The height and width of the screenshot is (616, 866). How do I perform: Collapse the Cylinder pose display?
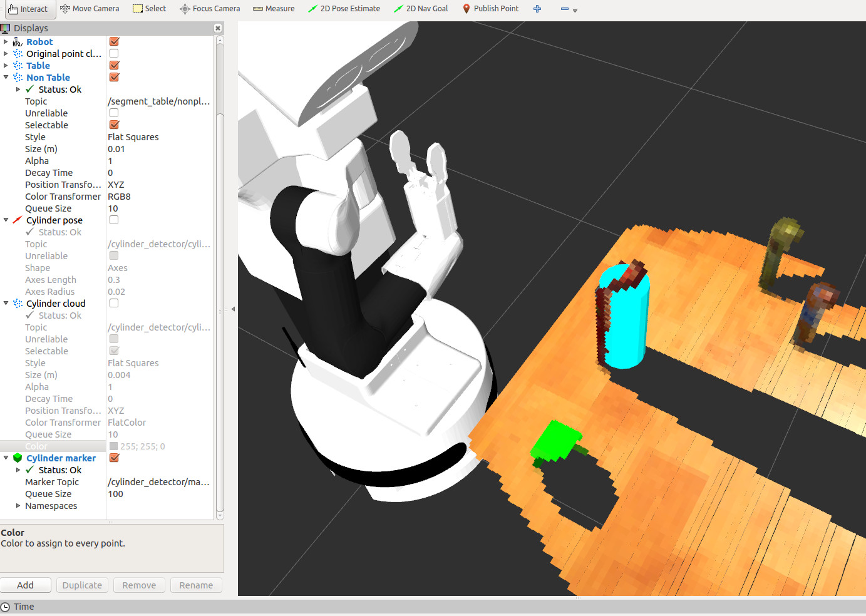[x=6, y=220]
